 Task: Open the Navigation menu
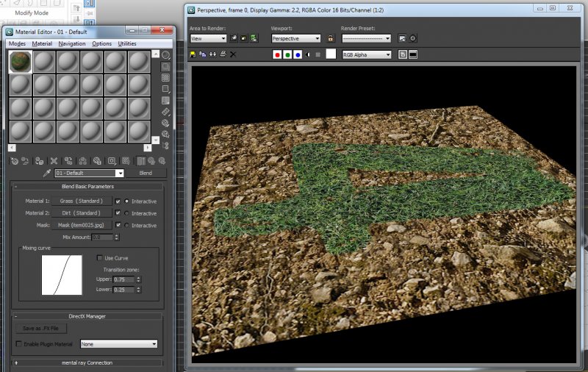tap(72, 43)
